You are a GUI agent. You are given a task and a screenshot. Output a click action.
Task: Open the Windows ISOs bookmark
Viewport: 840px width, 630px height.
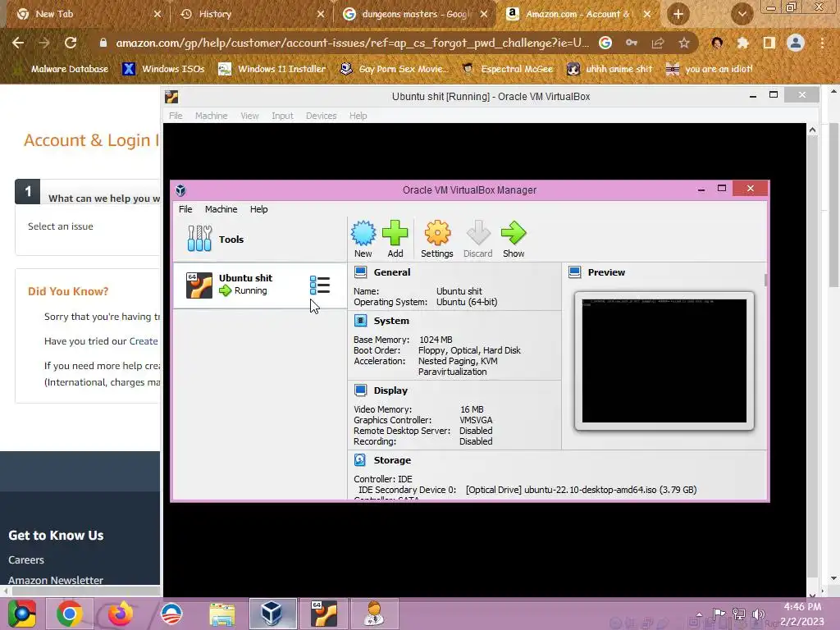(x=164, y=69)
